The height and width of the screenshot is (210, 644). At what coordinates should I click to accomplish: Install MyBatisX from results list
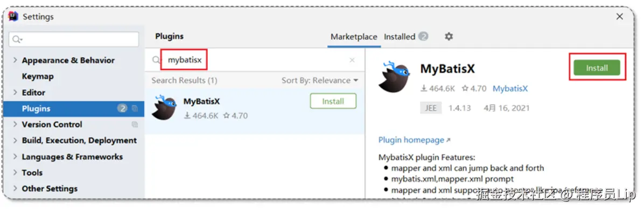(333, 101)
